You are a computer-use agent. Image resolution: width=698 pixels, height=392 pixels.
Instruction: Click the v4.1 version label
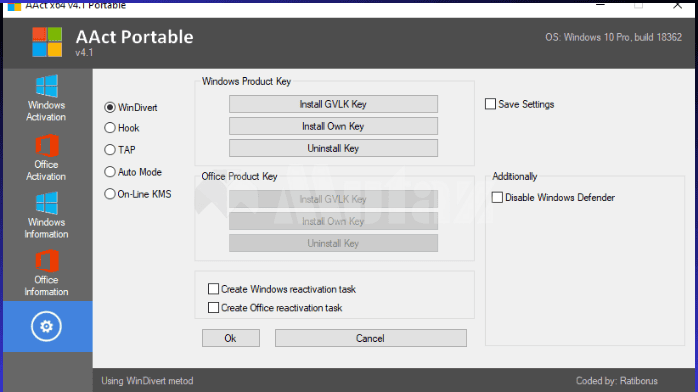click(84, 53)
